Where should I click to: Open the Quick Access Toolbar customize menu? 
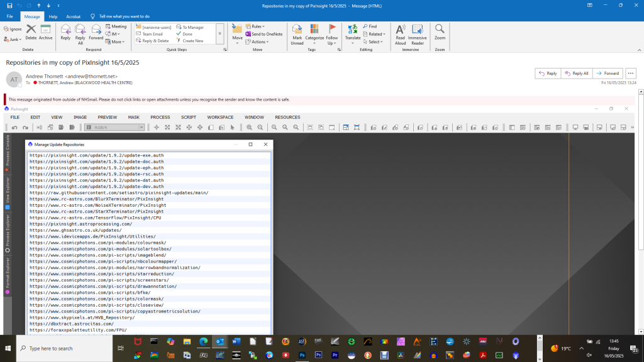point(58,6)
